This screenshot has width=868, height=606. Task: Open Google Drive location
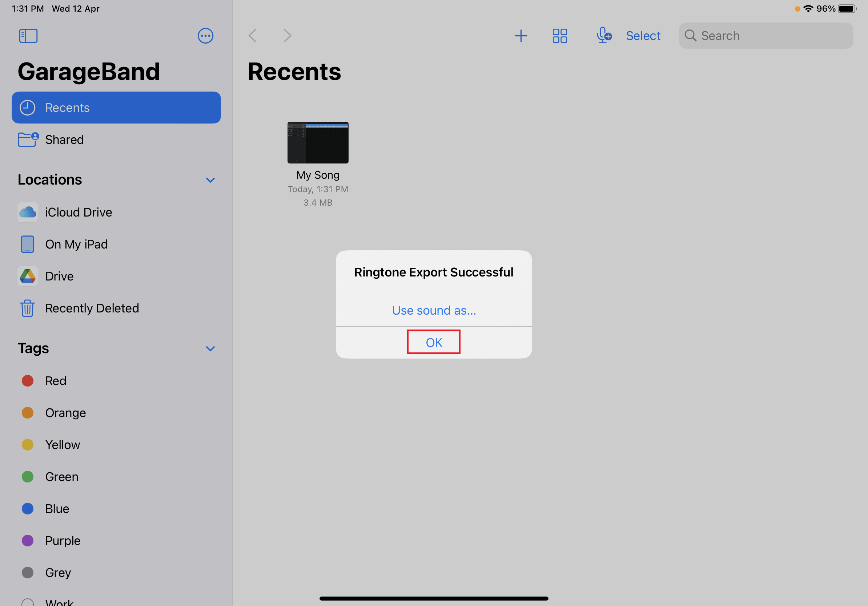coord(116,276)
